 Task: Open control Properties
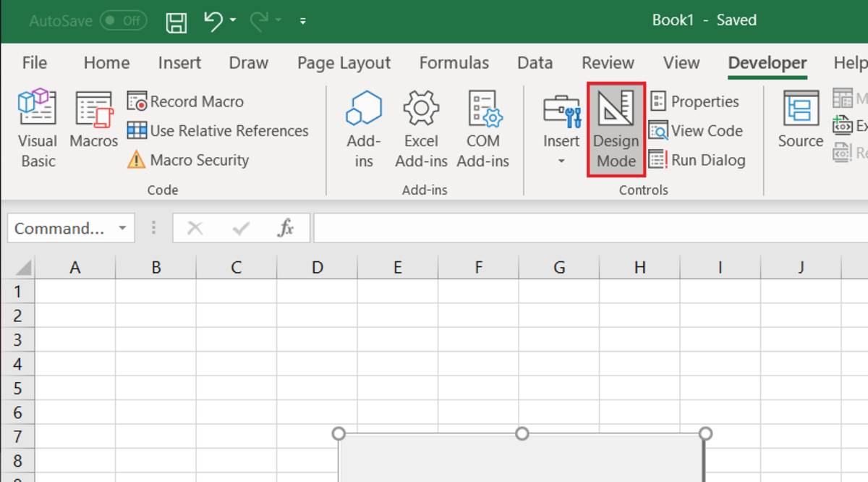694,101
